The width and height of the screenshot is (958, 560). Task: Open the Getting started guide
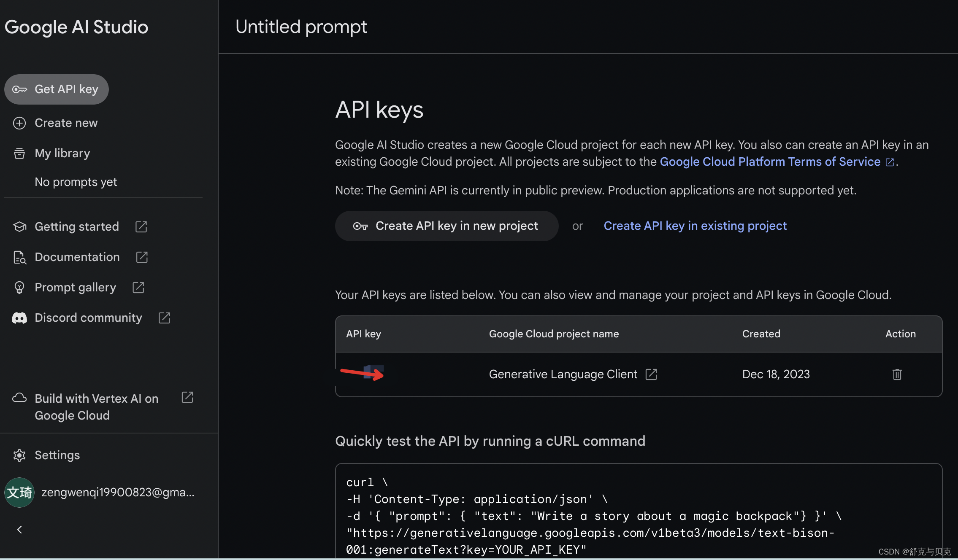77,227
